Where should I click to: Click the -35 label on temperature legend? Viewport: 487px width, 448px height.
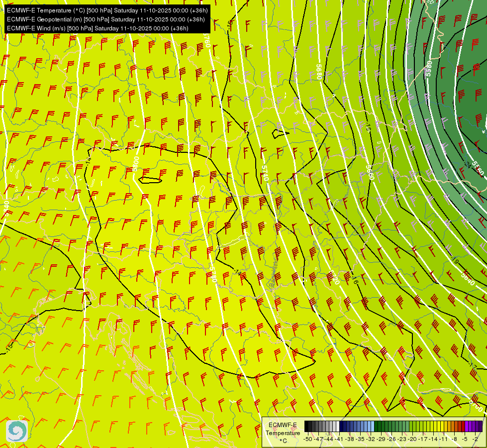click(360, 439)
